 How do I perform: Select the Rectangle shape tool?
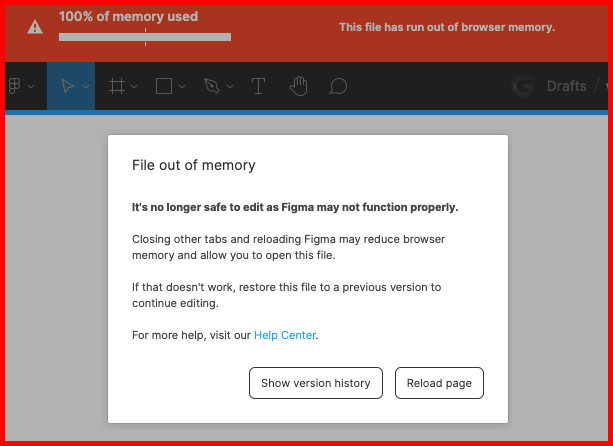pos(165,86)
